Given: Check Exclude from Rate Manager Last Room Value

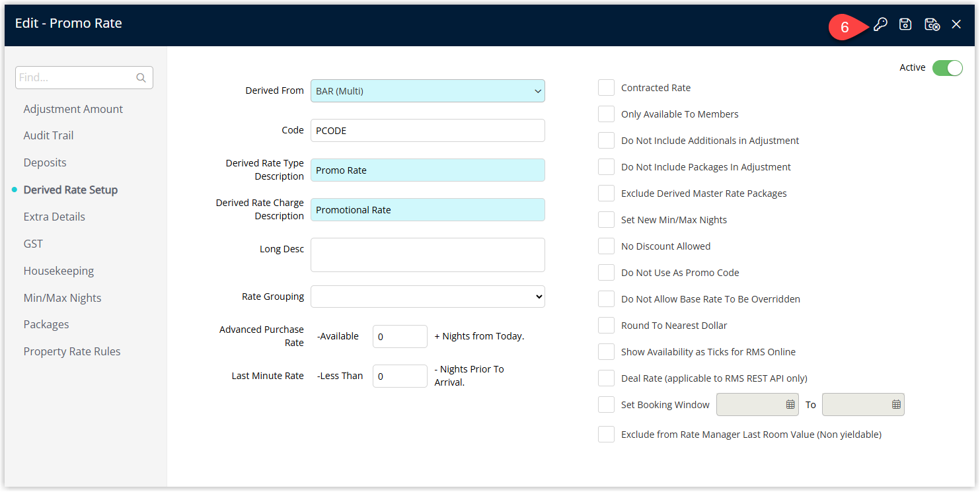Looking at the screenshot, I should click(x=606, y=435).
